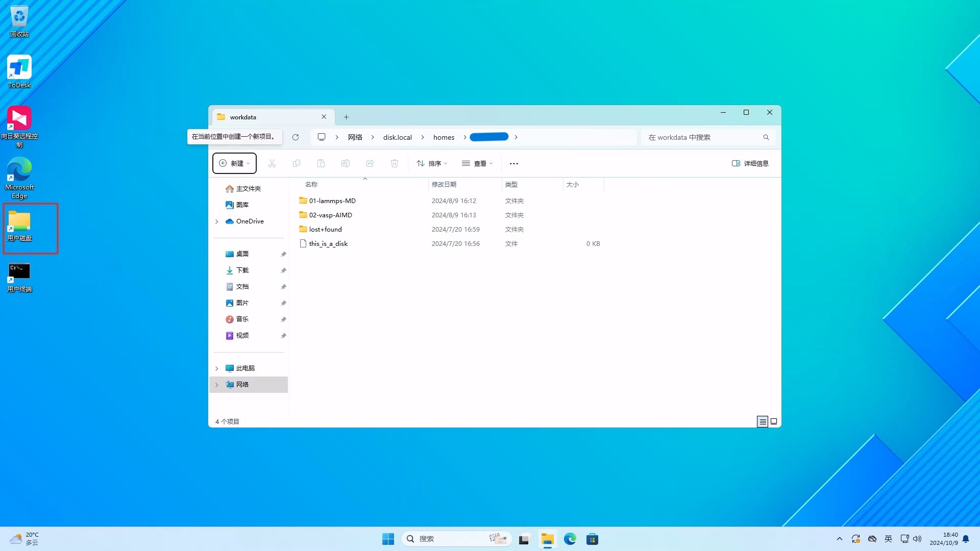
Task: Open File Explorer from the taskbar
Action: [x=547, y=539]
